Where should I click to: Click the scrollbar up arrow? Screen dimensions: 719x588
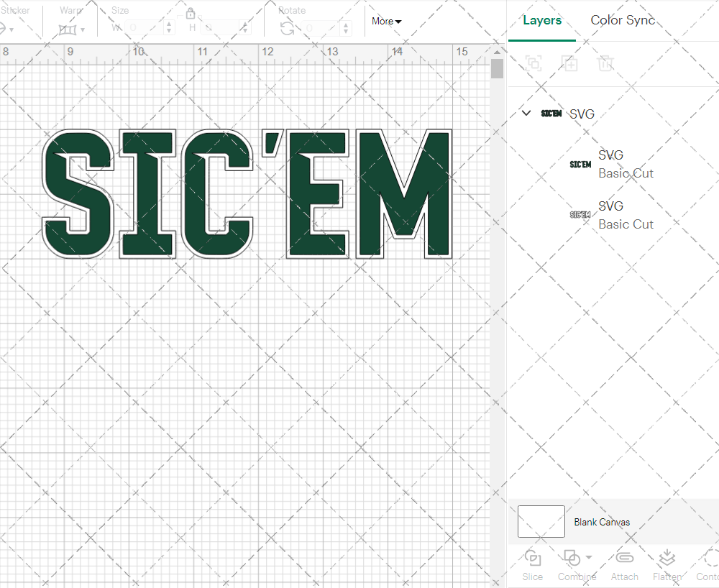point(497,52)
